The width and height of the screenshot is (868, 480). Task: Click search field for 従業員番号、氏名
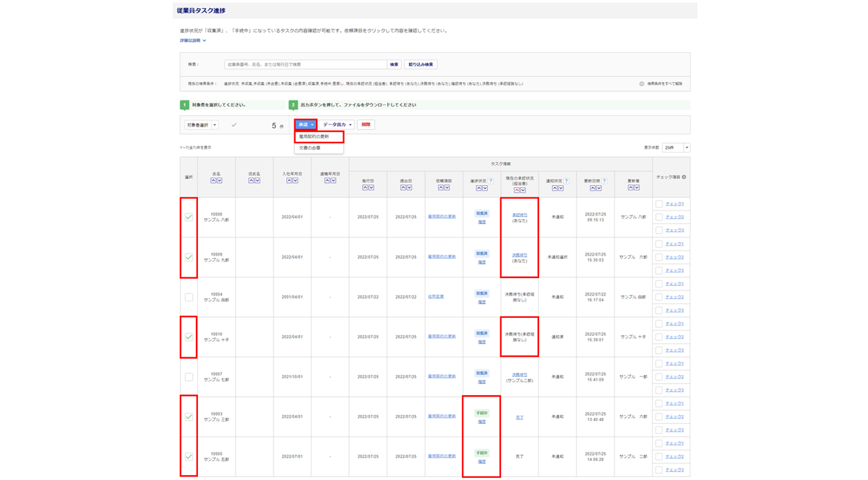point(305,64)
